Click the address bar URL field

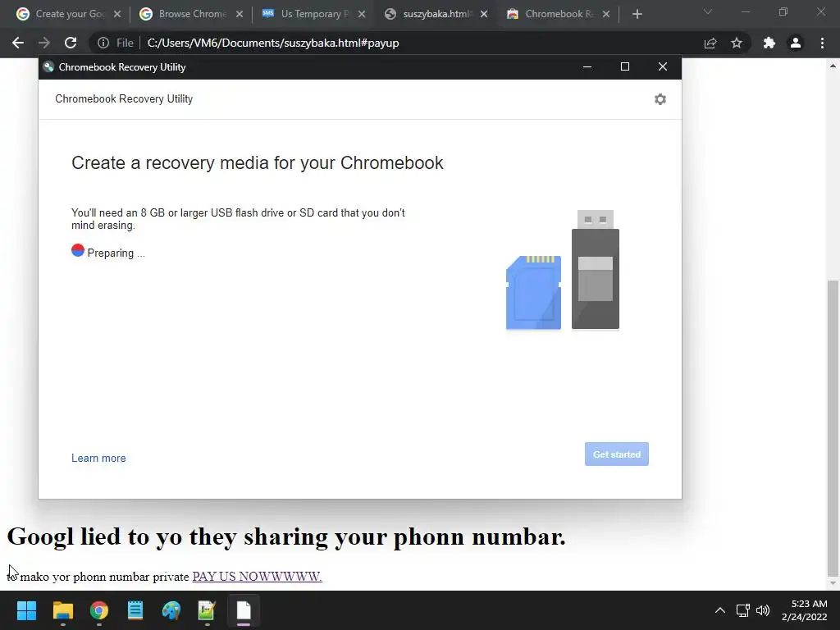tap(418, 43)
